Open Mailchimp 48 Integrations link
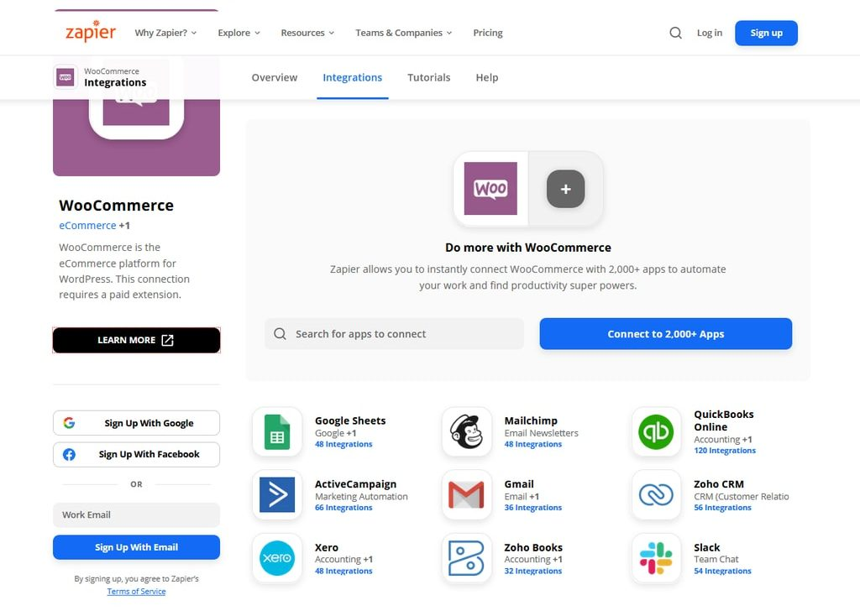 [x=533, y=444]
